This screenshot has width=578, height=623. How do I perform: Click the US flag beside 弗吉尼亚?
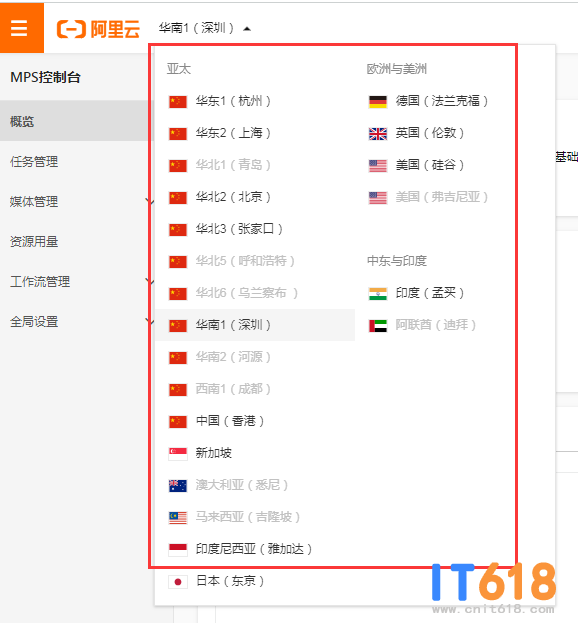(378, 198)
